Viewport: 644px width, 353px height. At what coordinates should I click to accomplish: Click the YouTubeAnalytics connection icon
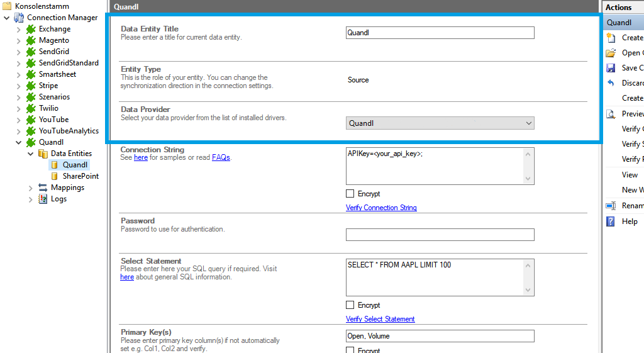(x=31, y=131)
